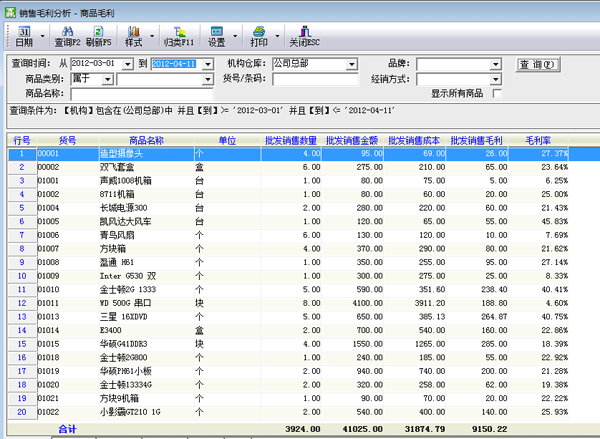This screenshot has height=439, width=600.
Task: Click the 查询(F) button
Action: 538,64
